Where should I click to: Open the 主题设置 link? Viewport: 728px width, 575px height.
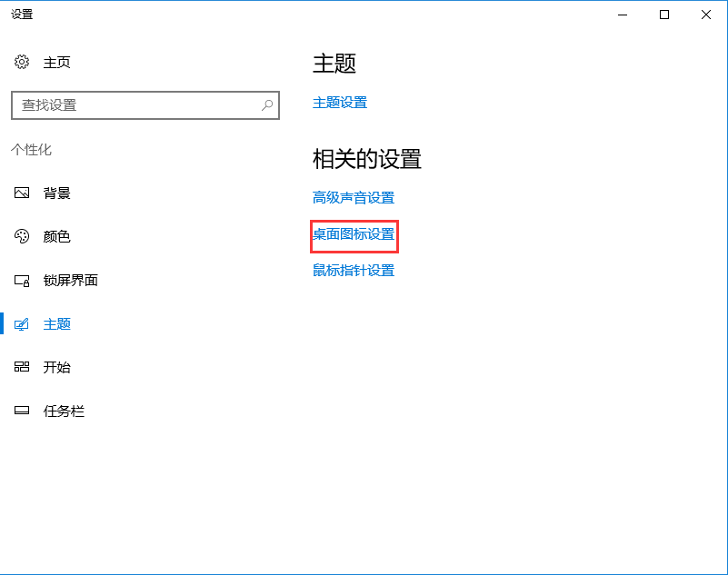(340, 103)
